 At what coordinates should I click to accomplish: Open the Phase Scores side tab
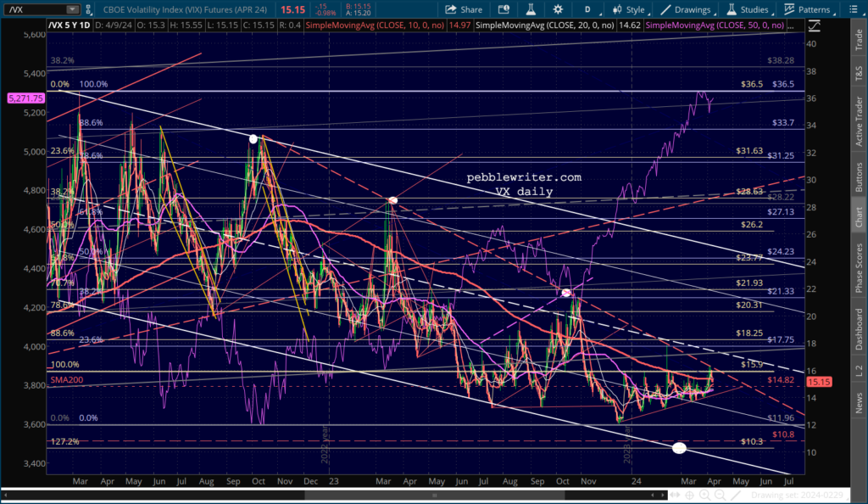[x=859, y=268]
